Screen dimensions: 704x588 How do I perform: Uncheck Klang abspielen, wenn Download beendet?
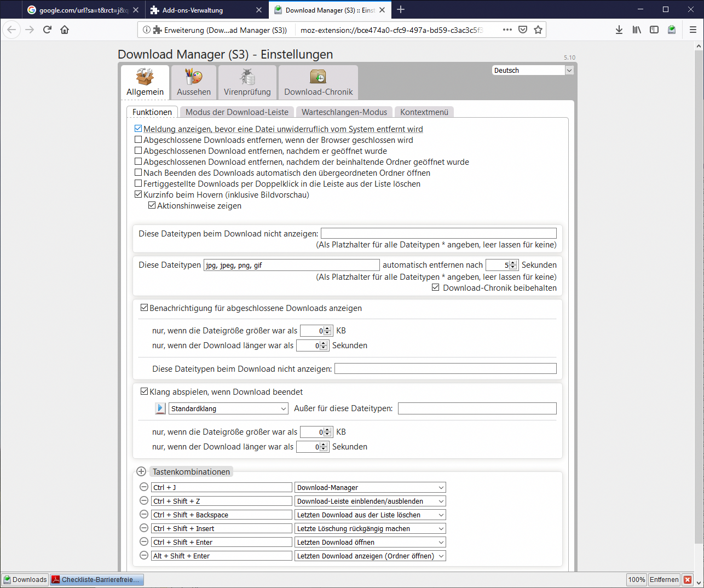pyautogui.click(x=145, y=391)
